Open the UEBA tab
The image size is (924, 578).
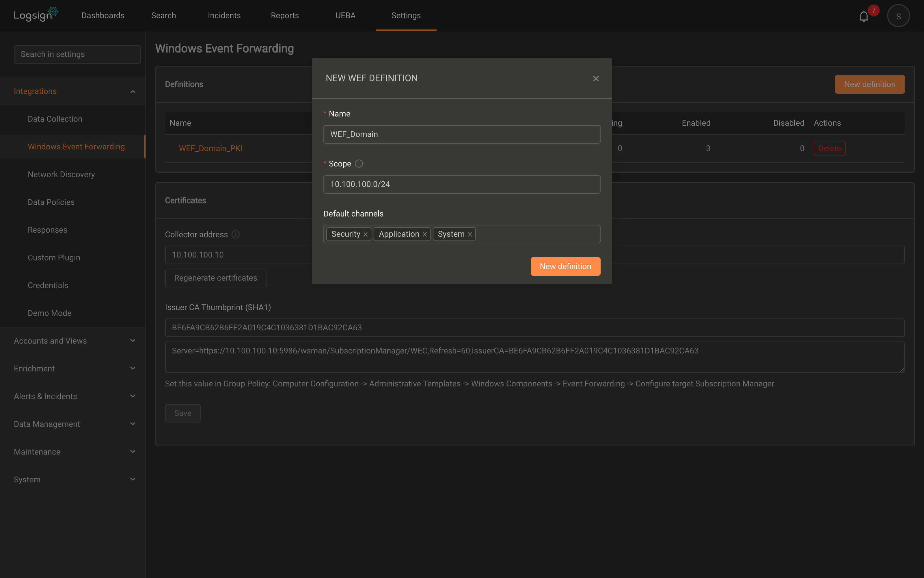[345, 16]
